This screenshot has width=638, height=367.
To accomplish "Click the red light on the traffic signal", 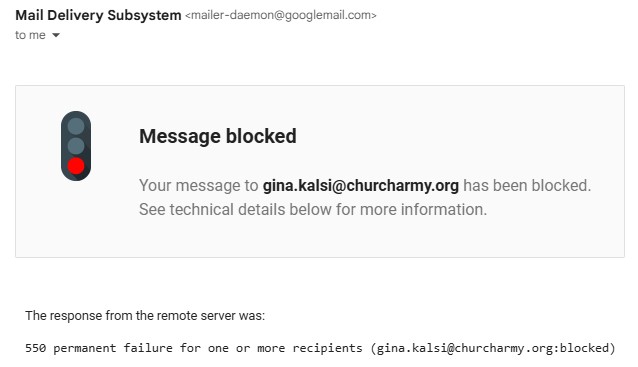I will [x=76, y=166].
